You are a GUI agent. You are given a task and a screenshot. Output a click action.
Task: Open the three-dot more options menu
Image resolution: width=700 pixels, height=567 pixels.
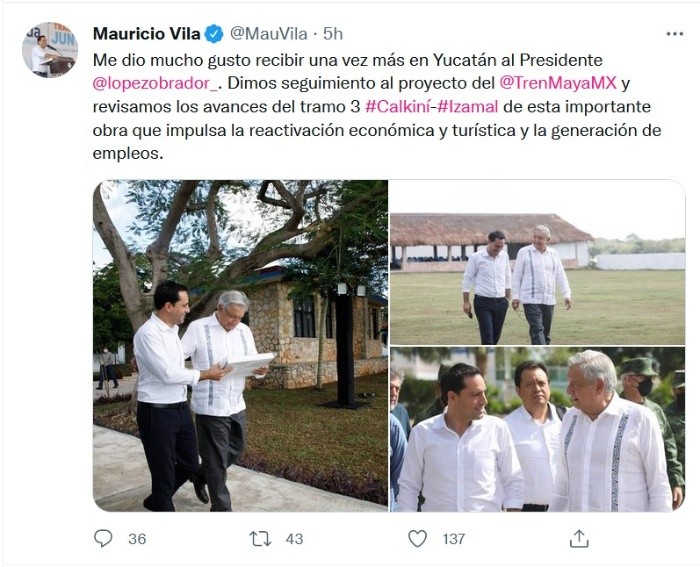pos(675,34)
